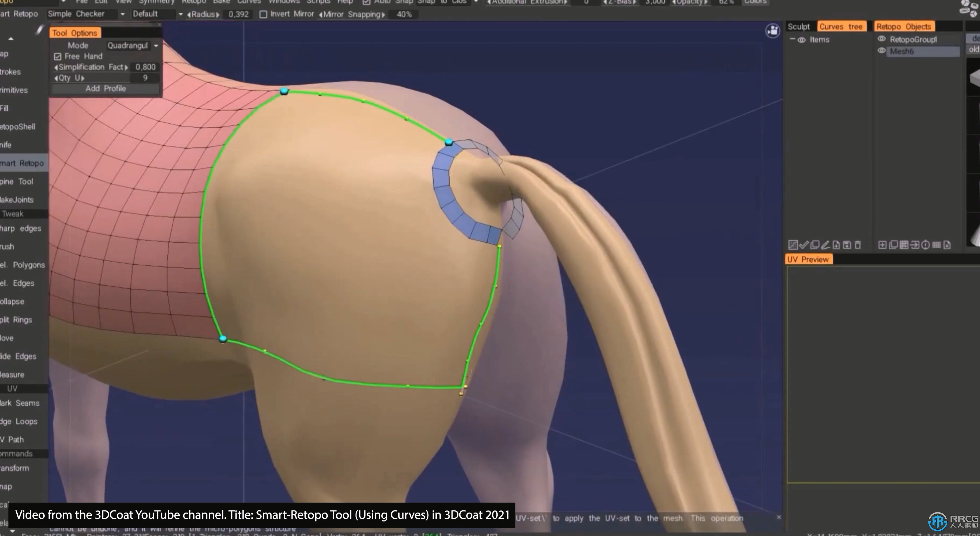
Task: Select the Strokes tool
Action: tap(10, 72)
